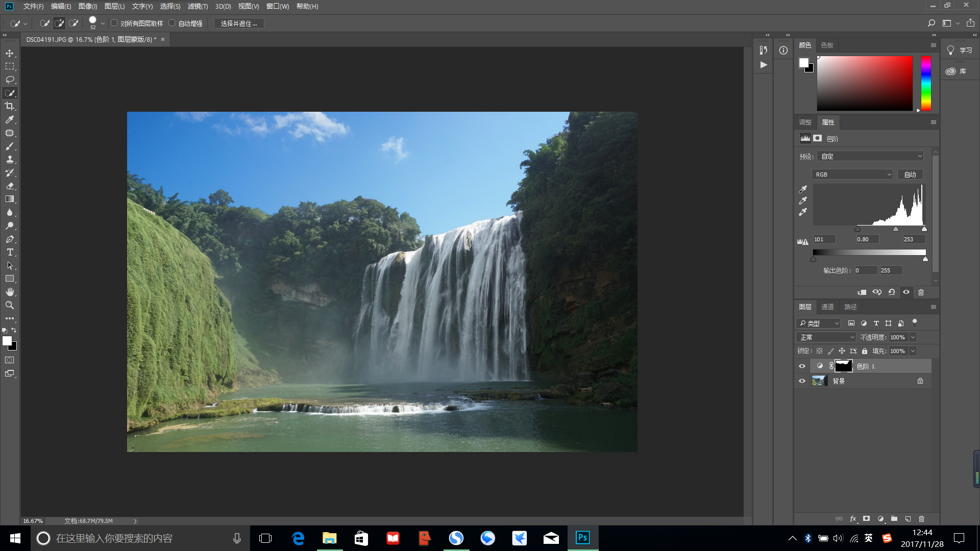Enable the Auto-Enhance checkbox
Image resolution: width=980 pixels, height=551 pixels.
(172, 23)
